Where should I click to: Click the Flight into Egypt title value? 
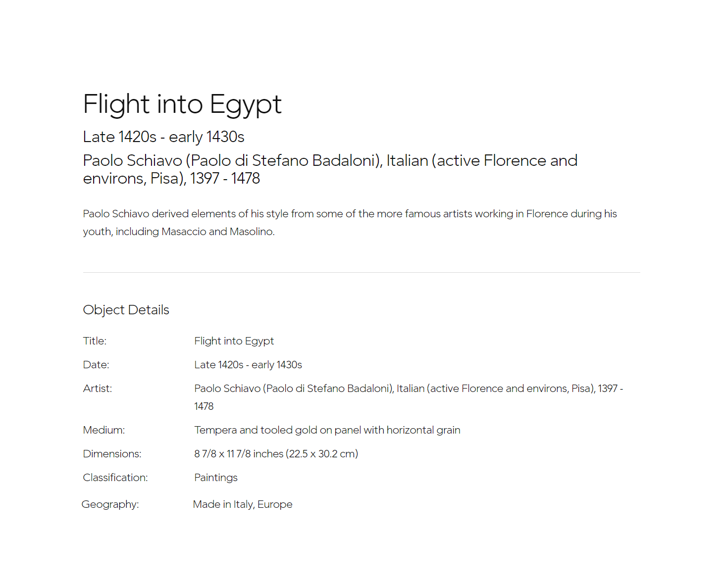pos(234,341)
